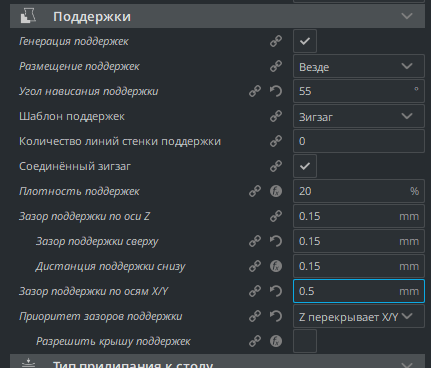Click link icon for Плотность поддержек
431x368 pixels.
coord(255,191)
